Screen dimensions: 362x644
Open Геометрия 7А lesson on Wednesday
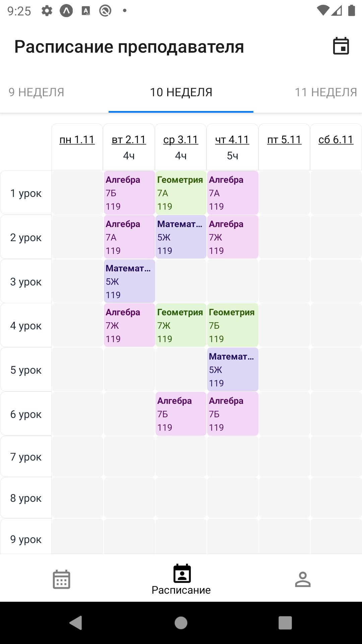pyautogui.click(x=181, y=193)
